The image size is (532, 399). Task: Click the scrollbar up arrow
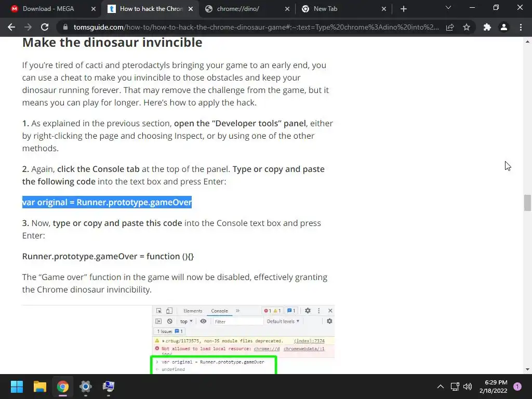coord(527,42)
